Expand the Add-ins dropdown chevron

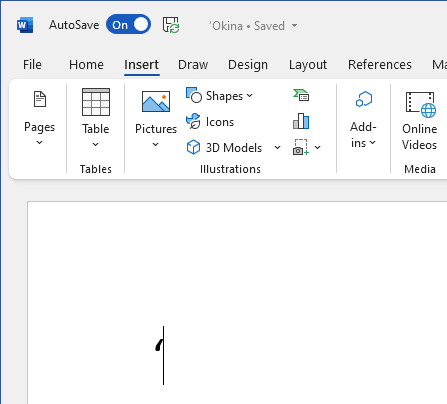click(373, 143)
